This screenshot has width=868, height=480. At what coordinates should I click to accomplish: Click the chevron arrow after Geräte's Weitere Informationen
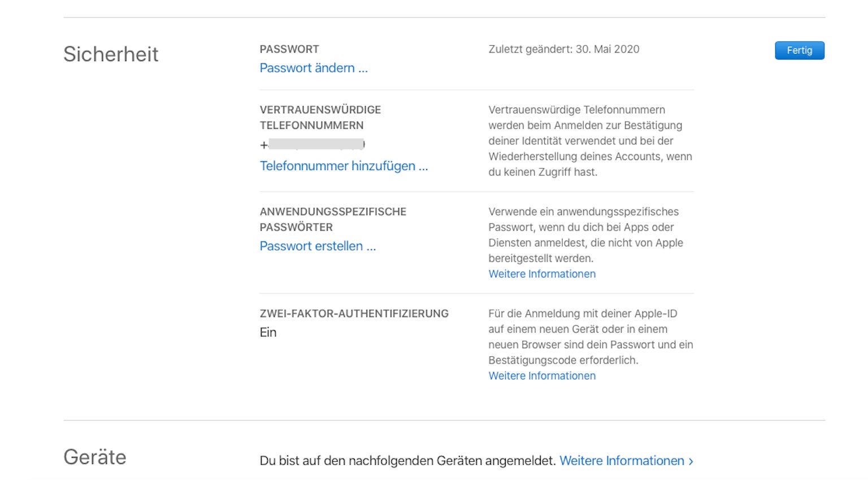[x=691, y=461]
